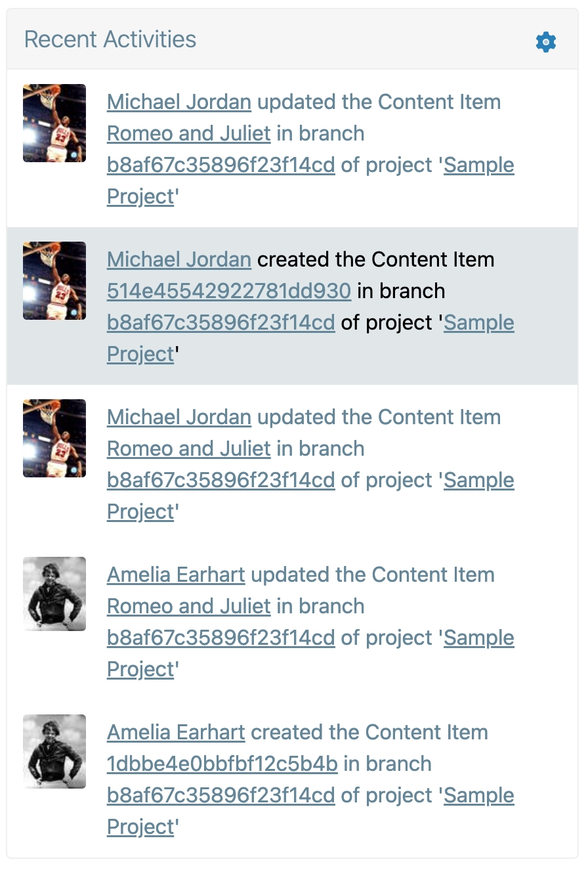
Task: Open the Sample Project link in the highlighted activity
Action: point(478,323)
